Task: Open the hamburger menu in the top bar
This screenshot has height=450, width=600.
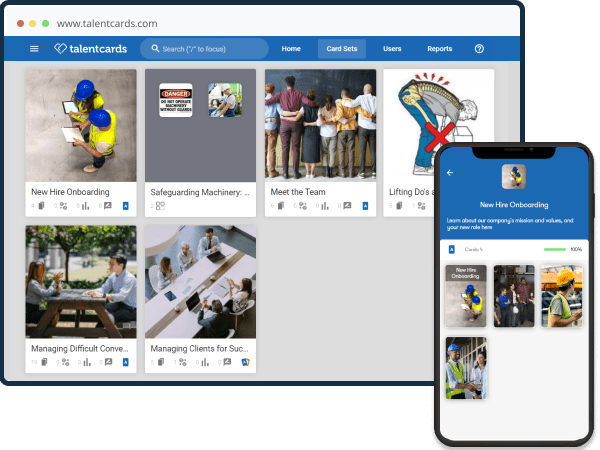Action: click(x=34, y=49)
